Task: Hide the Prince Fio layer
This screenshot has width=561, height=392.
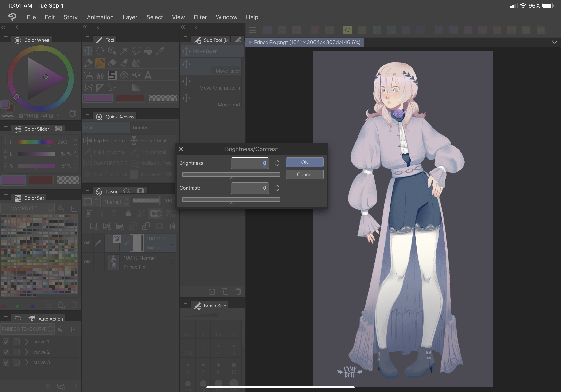Action: pyautogui.click(x=87, y=262)
